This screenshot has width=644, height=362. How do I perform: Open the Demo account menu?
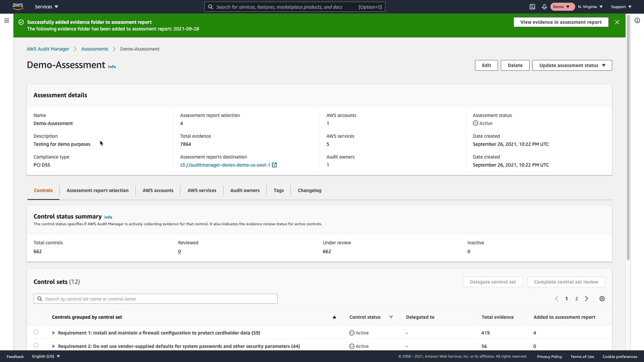pyautogui.click(x=562, y=7)
